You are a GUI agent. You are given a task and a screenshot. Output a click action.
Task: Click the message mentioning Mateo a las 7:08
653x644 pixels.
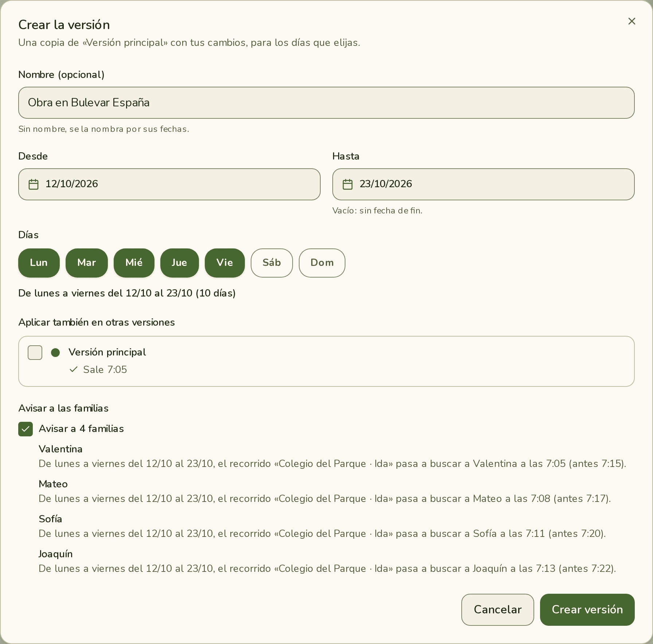[x=325, y=499]
